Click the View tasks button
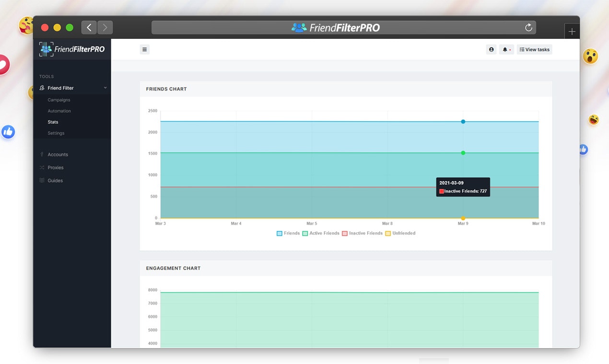This screenshot has height=364, width=609. pos(534,49)
